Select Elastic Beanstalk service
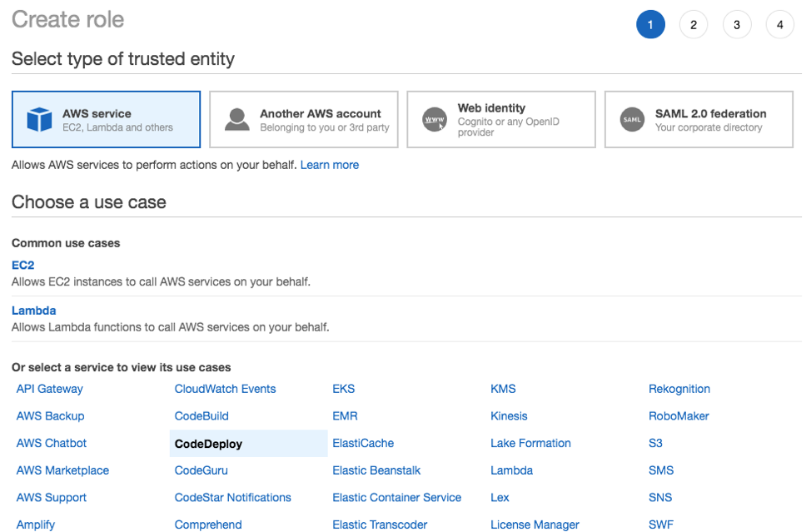 pyautogui.click(x=376, y=470)
